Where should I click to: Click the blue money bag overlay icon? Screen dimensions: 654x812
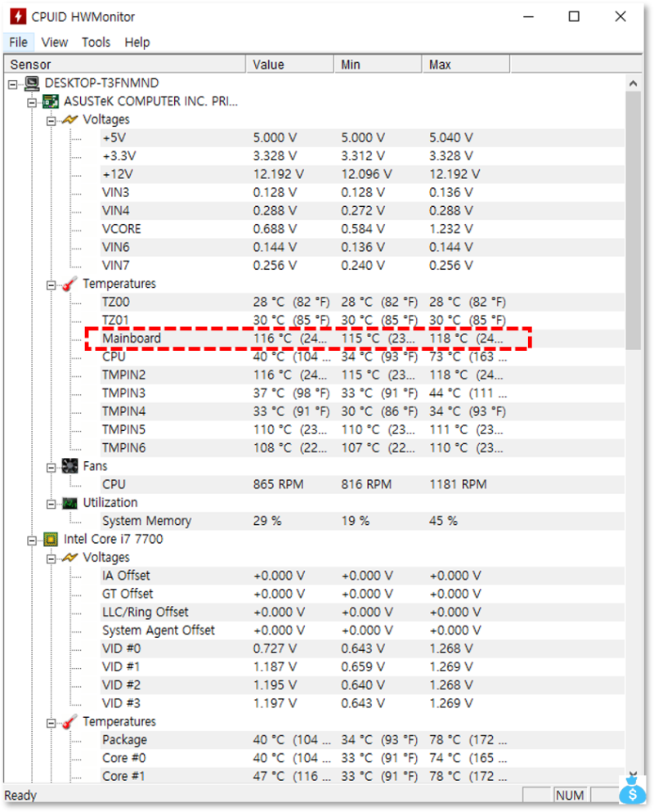point(632,789)
